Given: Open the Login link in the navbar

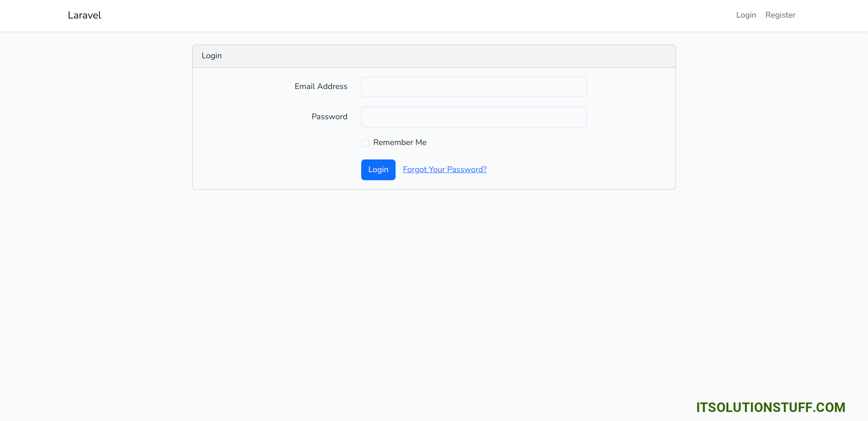Looking at the screenshot, I should click(x=746, y=15).
